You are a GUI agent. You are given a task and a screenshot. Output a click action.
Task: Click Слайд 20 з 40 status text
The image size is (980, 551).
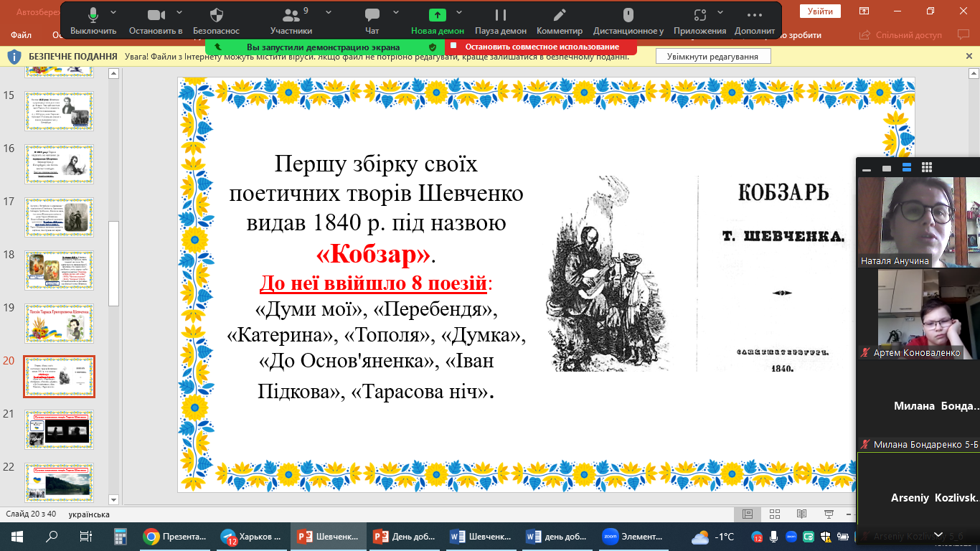[x=30, y=514]
